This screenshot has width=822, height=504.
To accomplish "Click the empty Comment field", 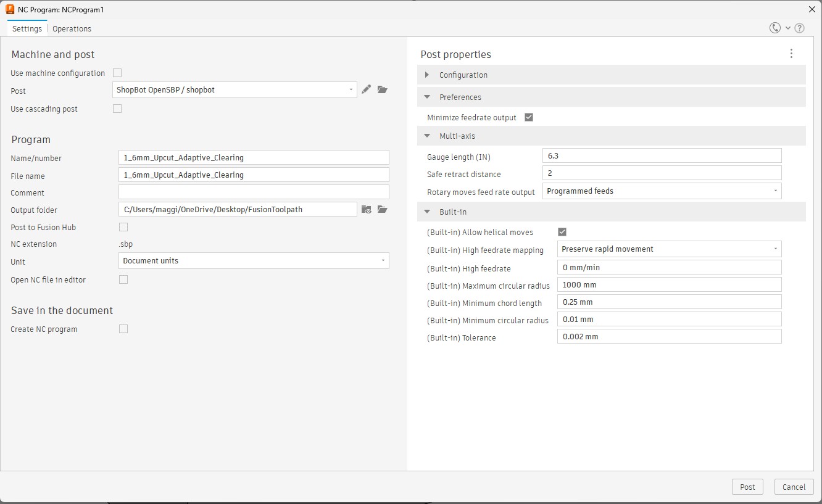I will click(254, 192).
